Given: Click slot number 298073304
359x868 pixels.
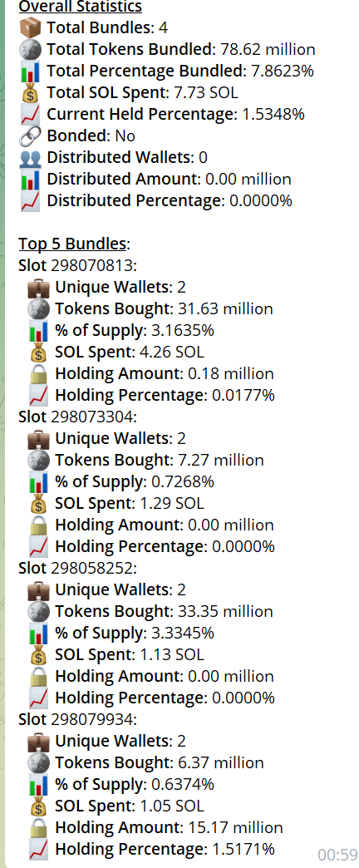Looking at the screenshot, I should point(93,417).
